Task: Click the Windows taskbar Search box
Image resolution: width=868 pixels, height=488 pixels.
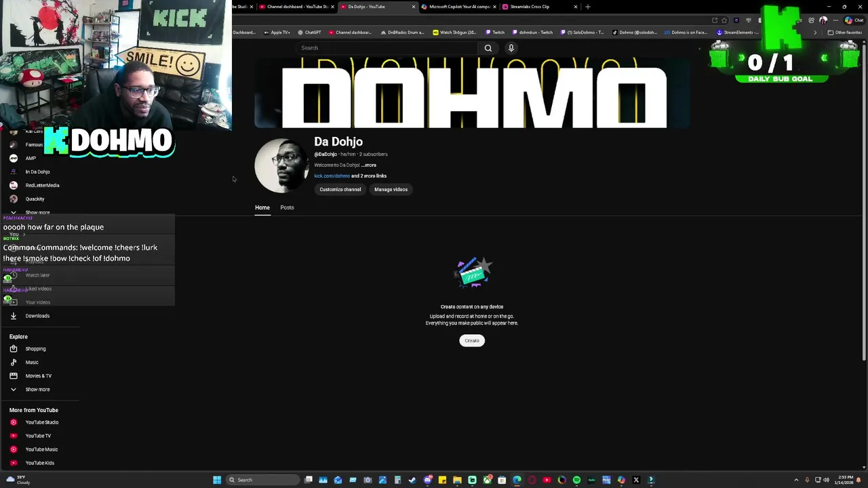Action: [x=263, y=480]
